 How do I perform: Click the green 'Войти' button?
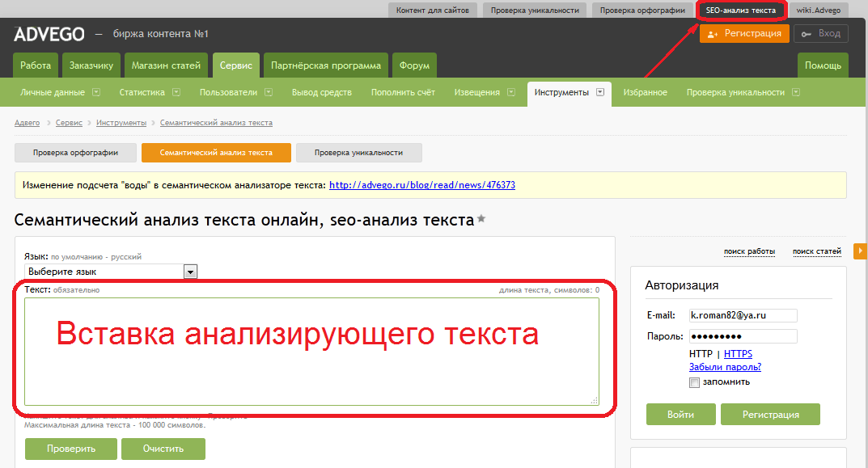(x=681, y=415)
